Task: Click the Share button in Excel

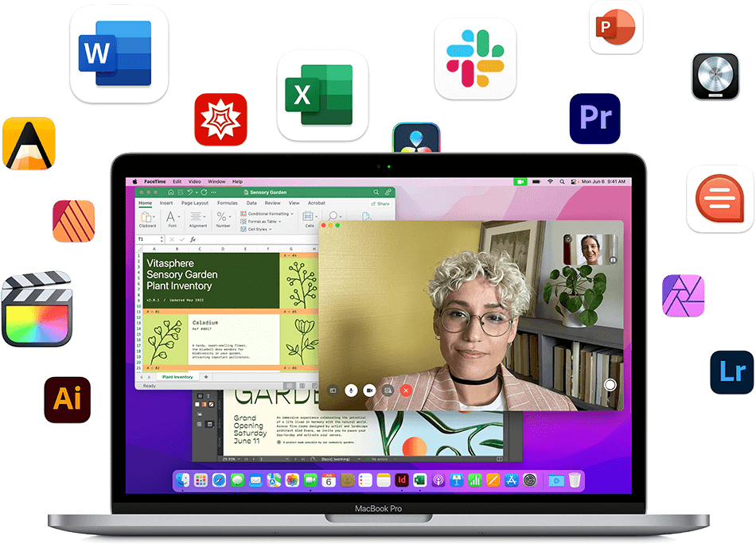Action: point(380,204)
